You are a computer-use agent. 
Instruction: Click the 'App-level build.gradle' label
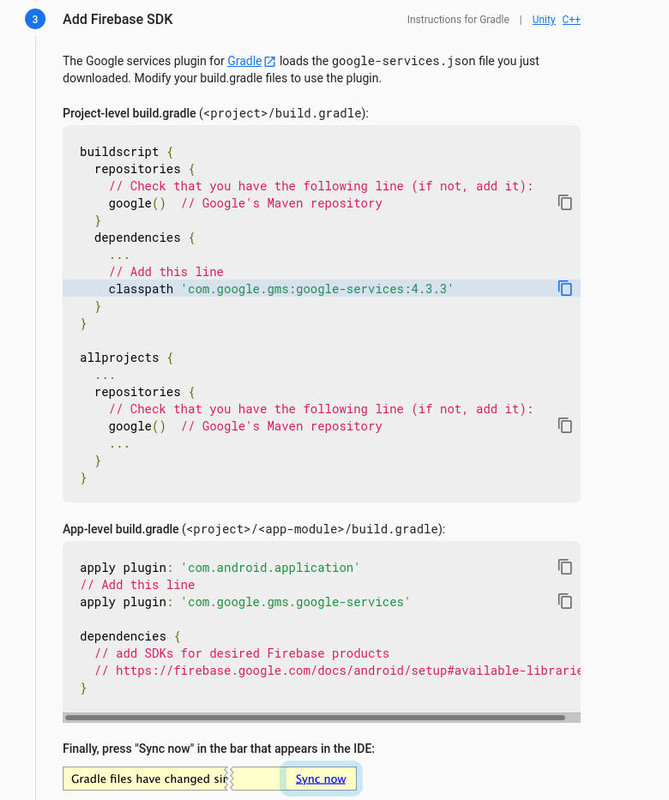pos(121,529)
